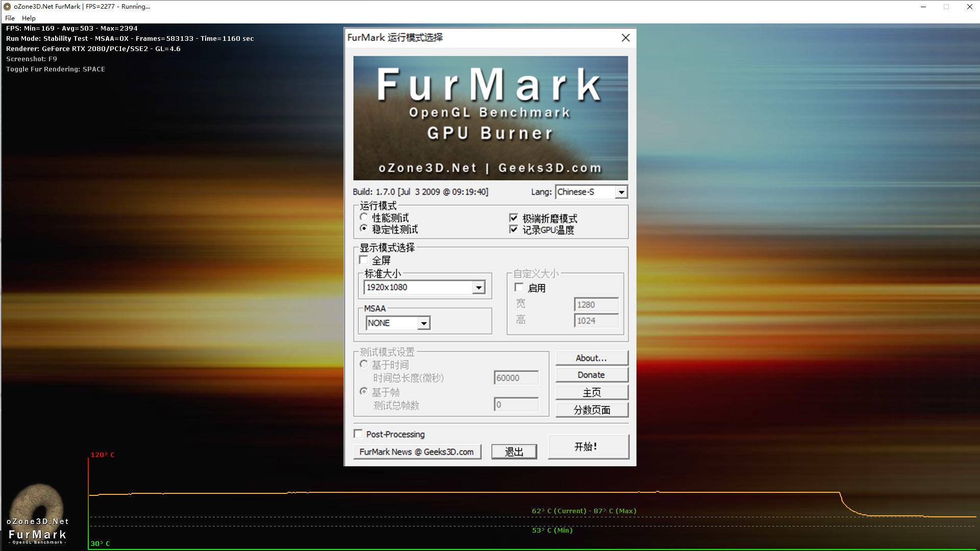Click the Donate button
Image resolution: width=980 pixels, height=551 pixels.
coord(591,375)
